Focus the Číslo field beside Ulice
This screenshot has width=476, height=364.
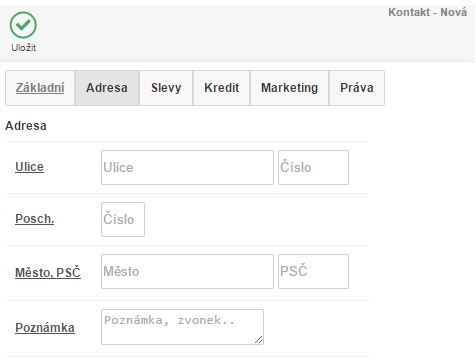(x=313, y=167)
